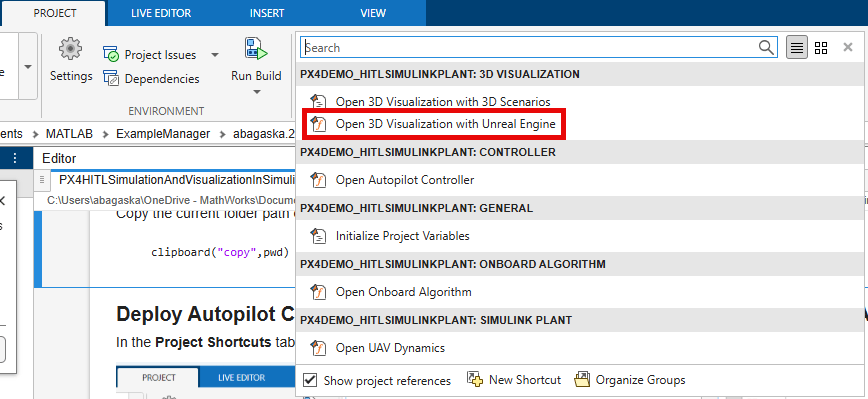
Task: Click the SIMULINK PLANT group header
Action: point(581,320)
